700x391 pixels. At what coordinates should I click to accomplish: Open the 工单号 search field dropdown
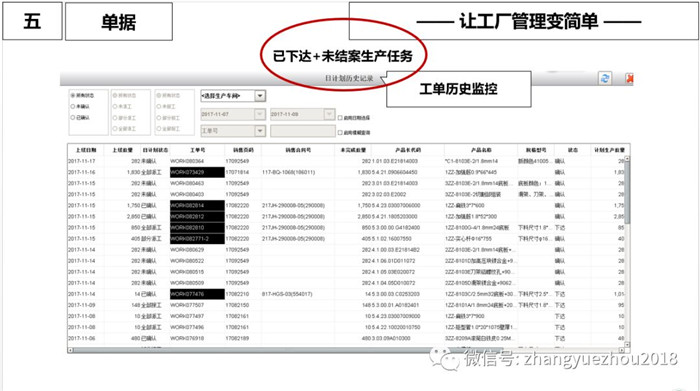pos(260,131)
